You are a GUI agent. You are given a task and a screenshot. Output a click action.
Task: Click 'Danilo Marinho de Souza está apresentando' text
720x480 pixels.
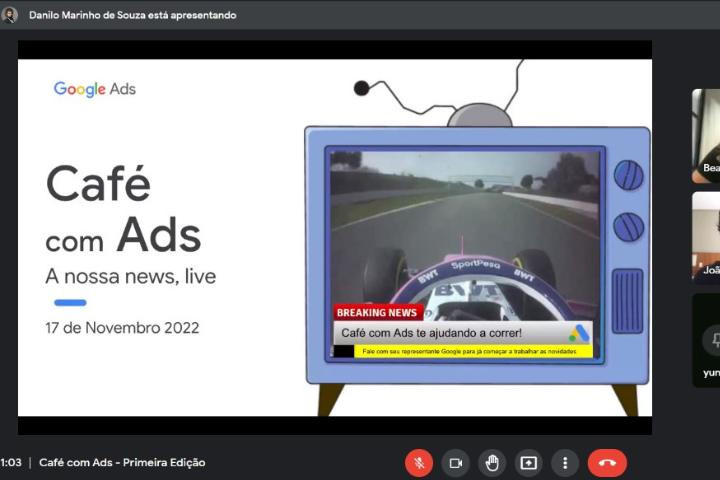tap(133, 15)
